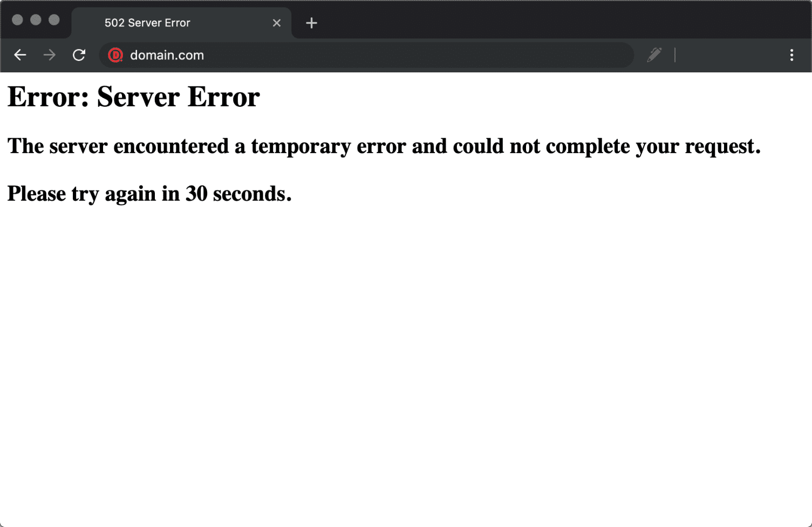Open the browser customization menu
This screenshot has width=812, height=527.
click(791, 55)
